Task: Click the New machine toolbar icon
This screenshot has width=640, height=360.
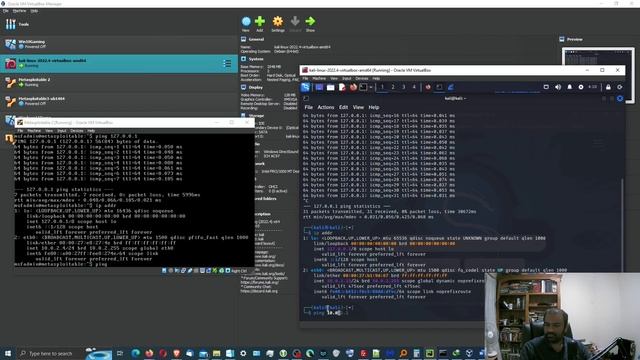Action: click(246, 21)
